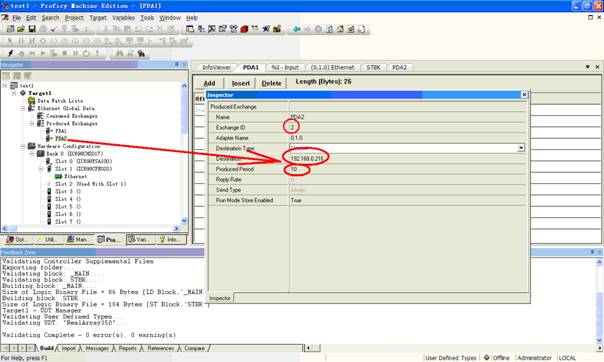Screen dimensions: 604x362
Task: Click the Save icon in the toolbar
Action: coord(32,29)
